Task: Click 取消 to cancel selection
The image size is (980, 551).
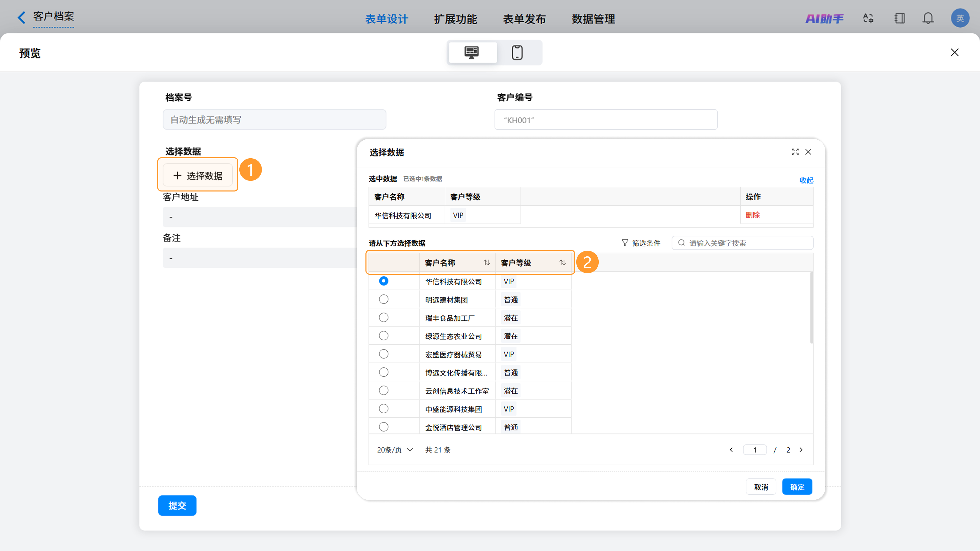Action: point(761,487)
